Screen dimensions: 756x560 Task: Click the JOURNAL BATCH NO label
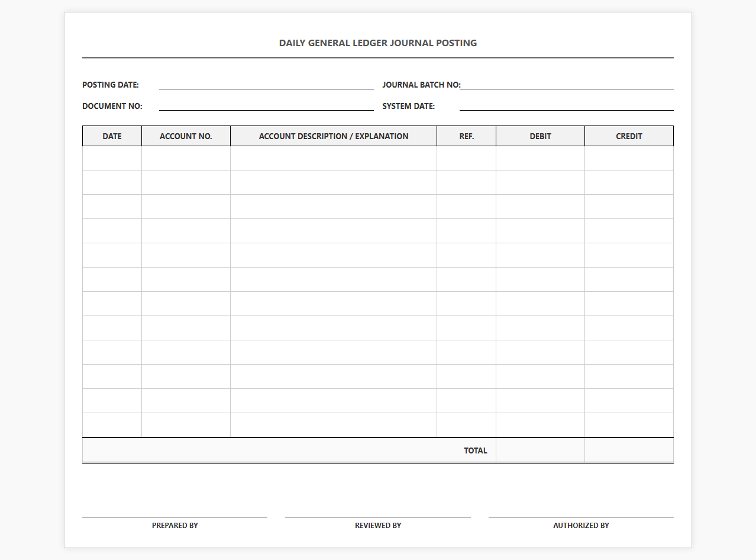421,85
